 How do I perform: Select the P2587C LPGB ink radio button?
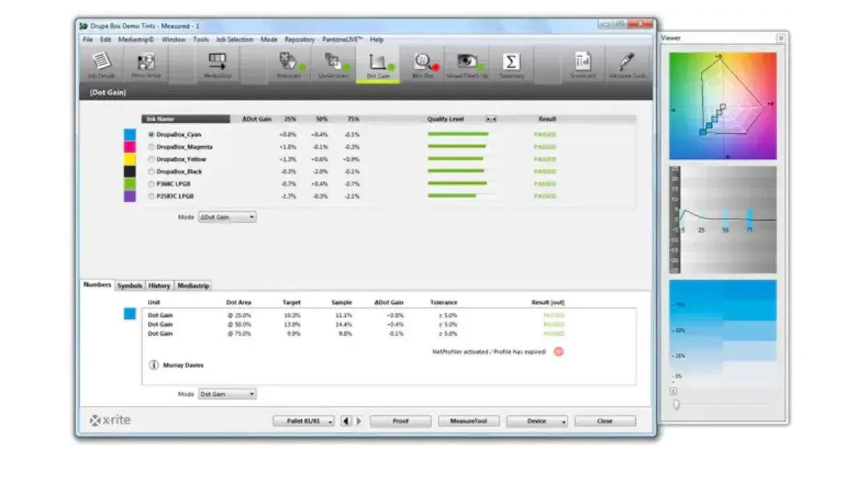coord(151,196)
